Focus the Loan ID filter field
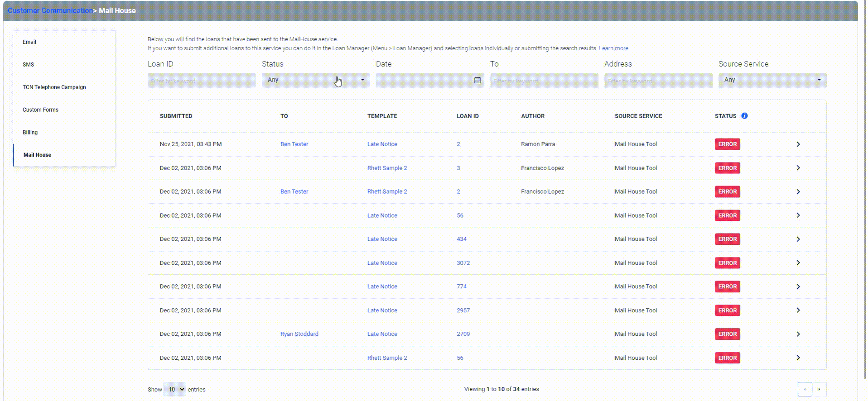This screenshot has width=868, height=401. point(202,81)
